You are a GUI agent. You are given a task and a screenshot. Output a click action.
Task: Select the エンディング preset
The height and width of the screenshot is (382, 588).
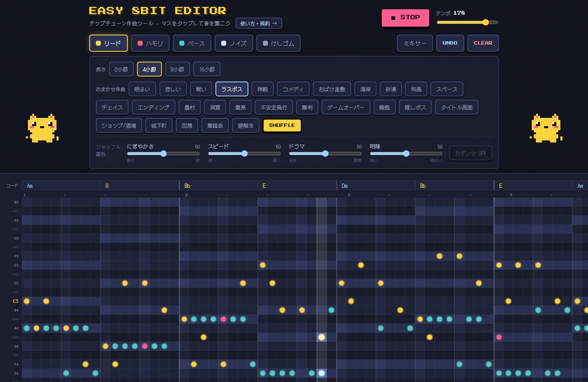pyautogui.click(x=153, y=107)
